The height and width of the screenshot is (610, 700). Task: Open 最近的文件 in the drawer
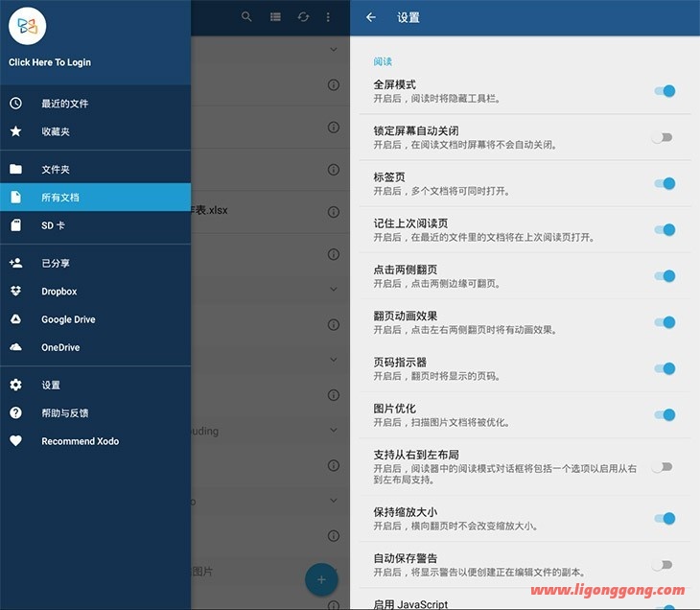tap(96, 104)
